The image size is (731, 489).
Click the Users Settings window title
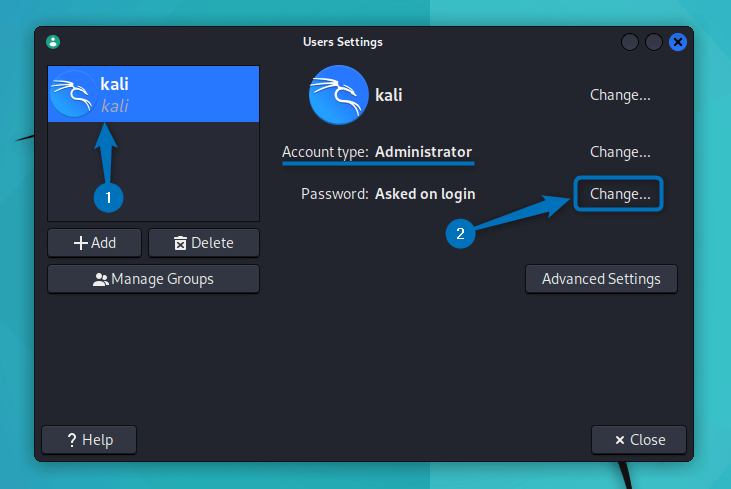(343, 42)
